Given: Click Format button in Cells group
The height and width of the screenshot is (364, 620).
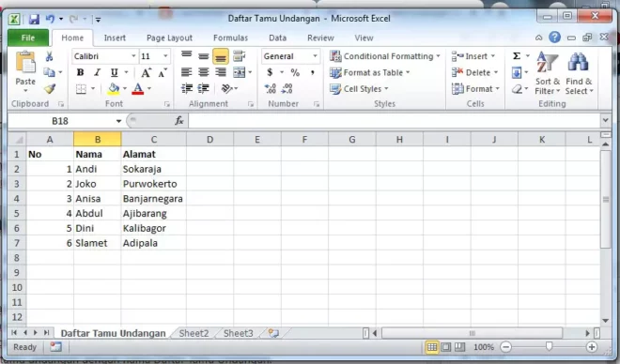Looking at the screenshot, I should click(x=475, y=89).
